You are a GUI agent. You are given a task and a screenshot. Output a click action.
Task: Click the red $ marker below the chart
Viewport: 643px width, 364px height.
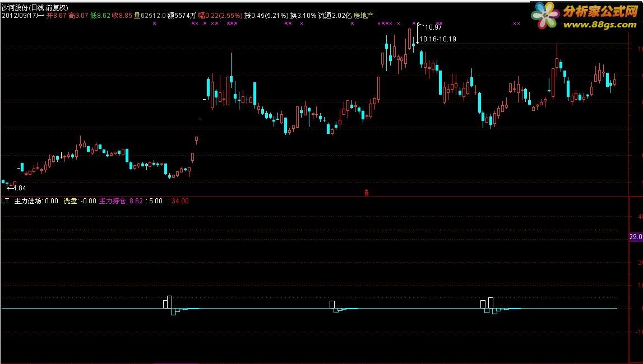[x=367, y=193]
